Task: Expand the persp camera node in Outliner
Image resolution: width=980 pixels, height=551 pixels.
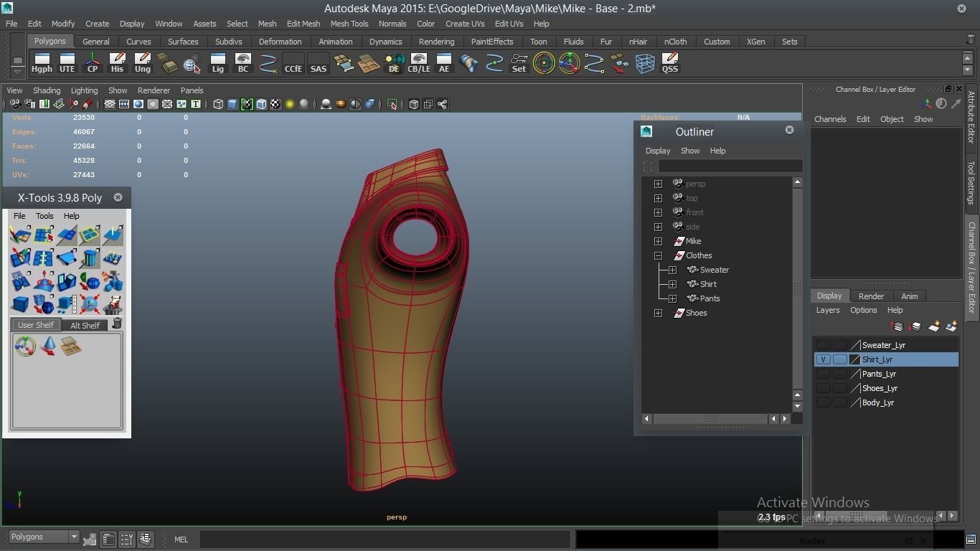Action: point(658,184)
